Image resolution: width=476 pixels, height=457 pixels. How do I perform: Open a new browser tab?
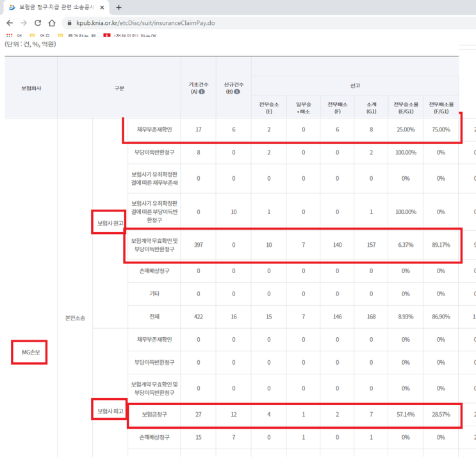[x=119, y=8]
